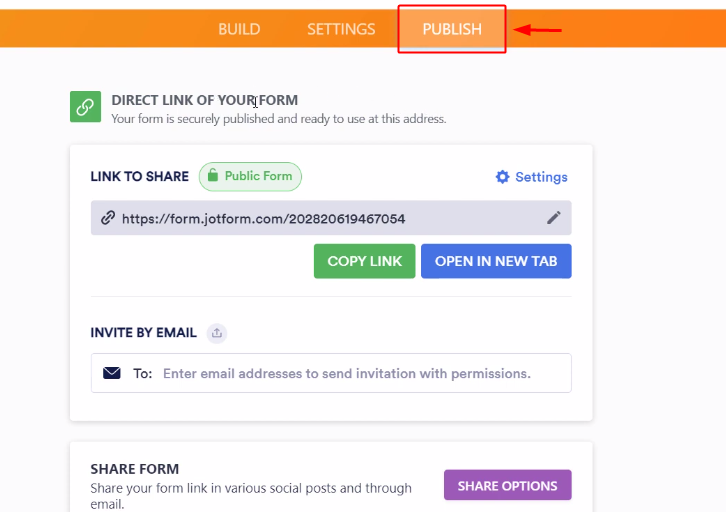Image resolution: width=726 pixels, height=512 pixels.
Task: Click the green lock icon in Public Form badge
Action: [x=211, y=177]
